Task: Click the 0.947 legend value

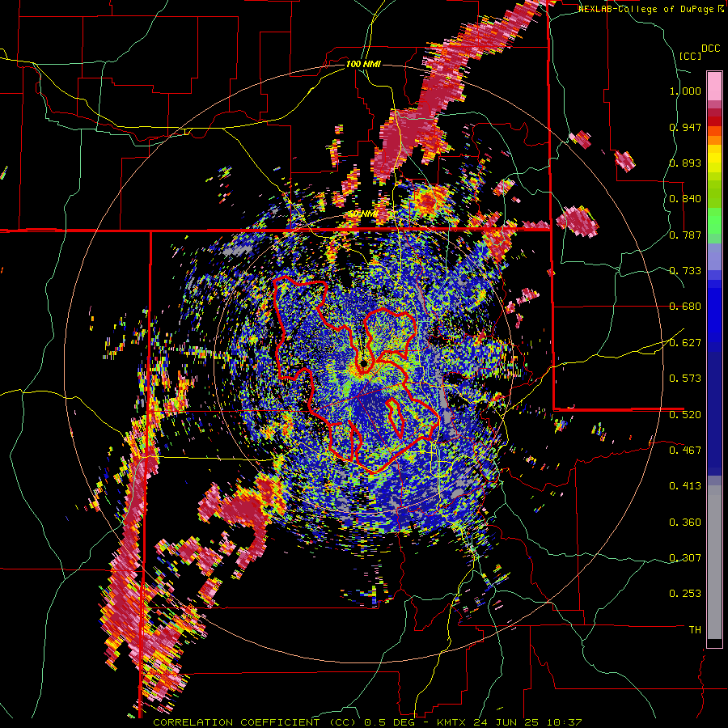Action: pos(685,127)
